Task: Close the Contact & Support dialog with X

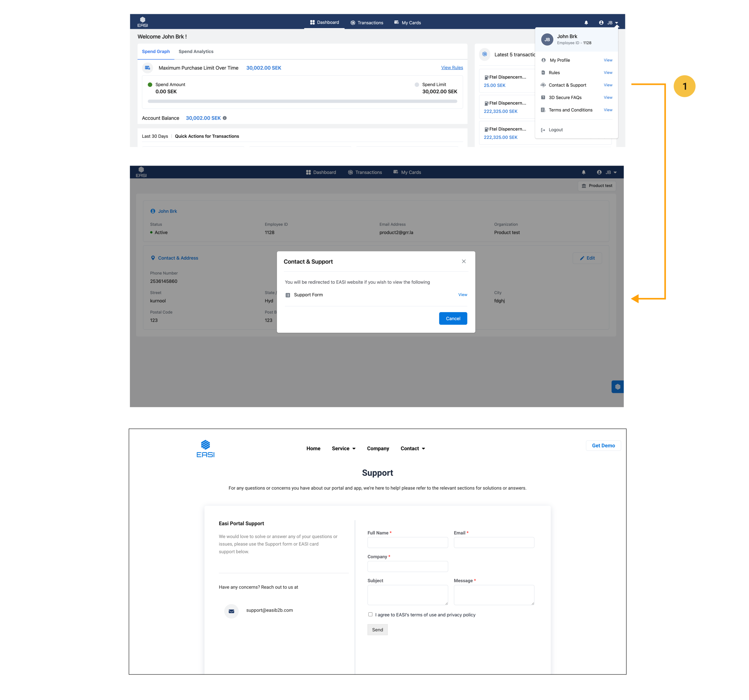Action: pyautogui.click(x=463, y=261)
